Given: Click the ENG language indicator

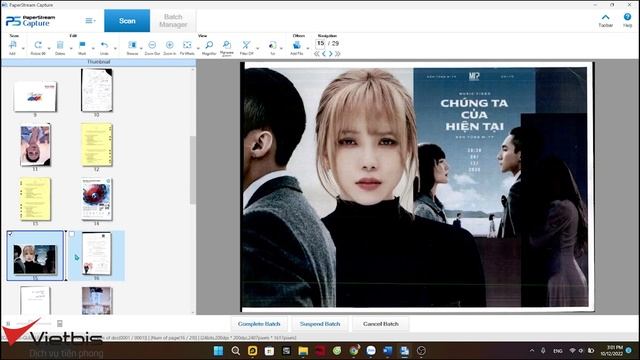Looking at the screenshot, I should (558, 351).
